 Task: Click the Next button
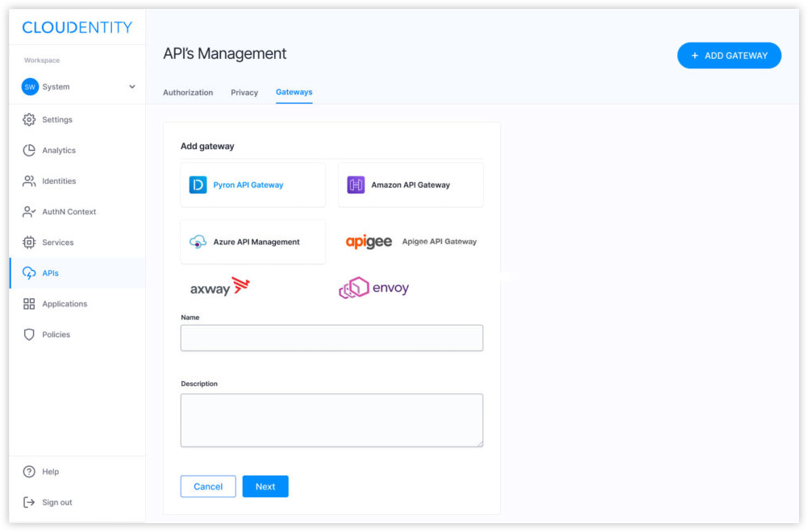click(265, 486)
